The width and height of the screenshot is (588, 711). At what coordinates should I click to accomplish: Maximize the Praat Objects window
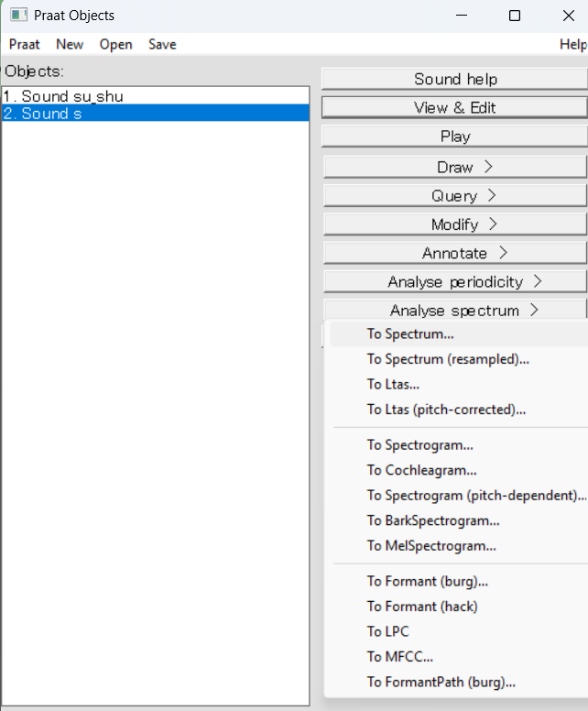click(x=515, y=16)
